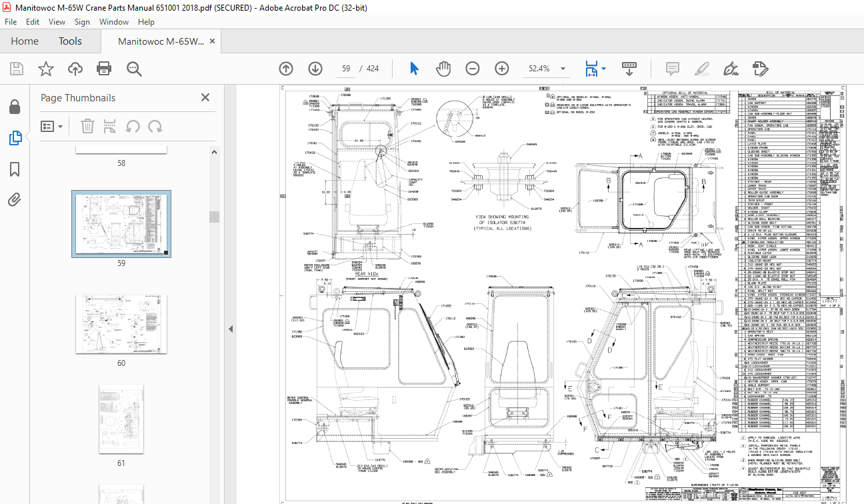864x504 pixels.
Task: Select the page 59 thumbnail
Action: (121, 223)
